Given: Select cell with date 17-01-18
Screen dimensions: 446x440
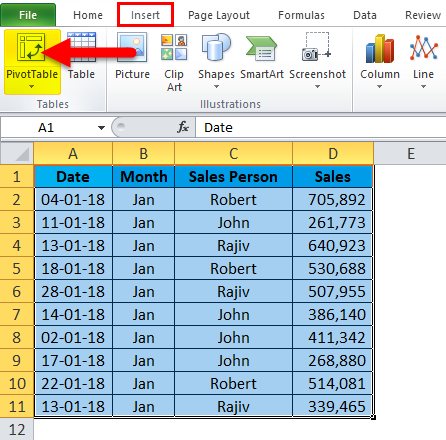Looking at the screenshot, I should (x=73, y=360).
